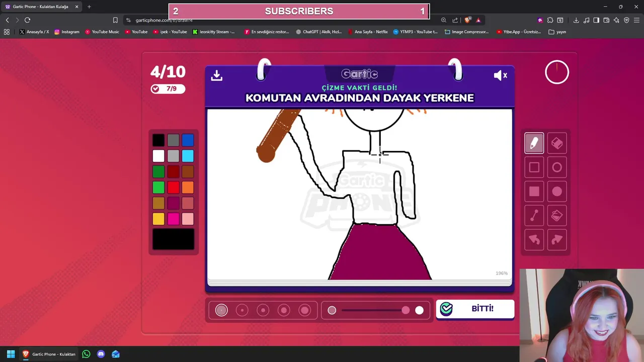Pick the brown color swatch

click(x=188, y=172)
